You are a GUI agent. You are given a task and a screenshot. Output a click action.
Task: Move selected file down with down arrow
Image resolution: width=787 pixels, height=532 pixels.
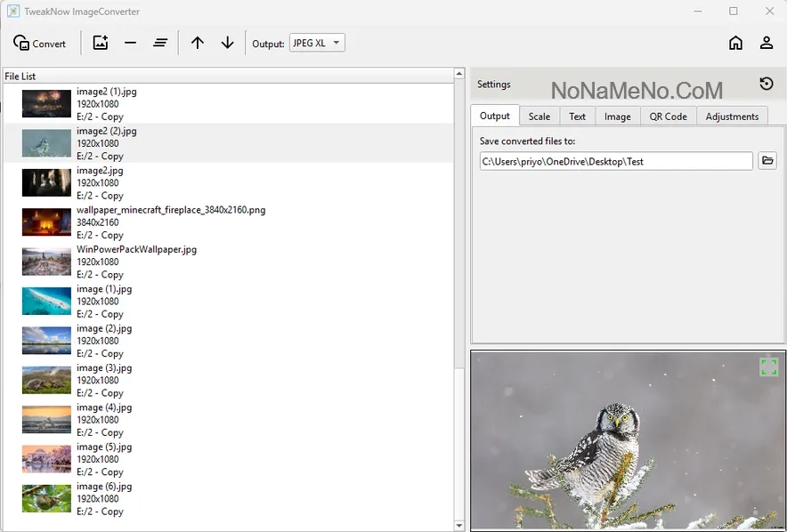(227, 43)
